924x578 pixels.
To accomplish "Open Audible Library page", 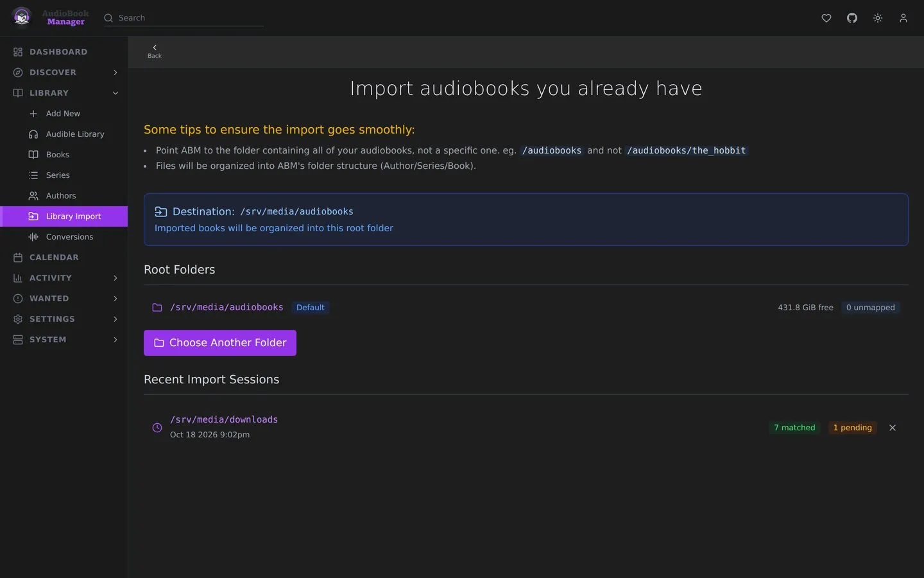I will pos(64,134).
